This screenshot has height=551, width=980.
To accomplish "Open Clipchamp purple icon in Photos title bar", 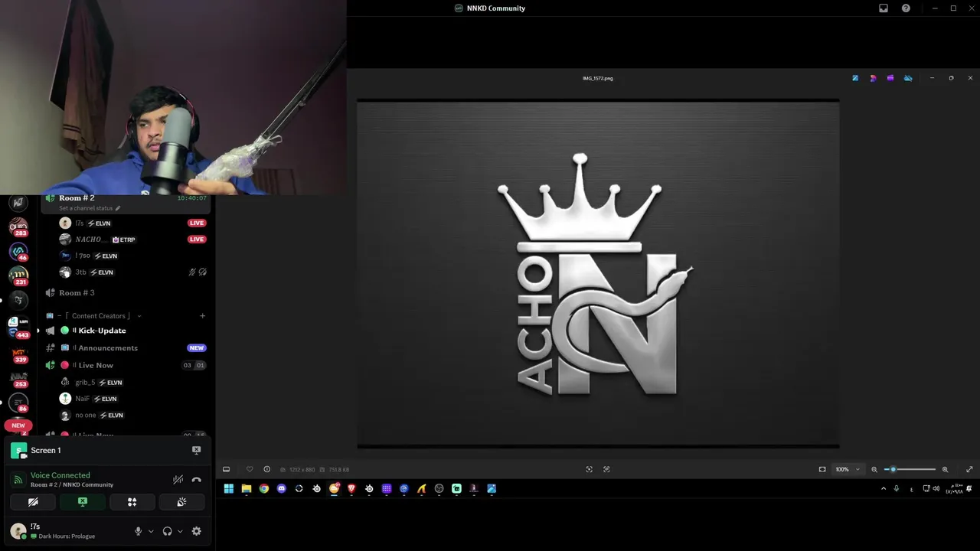I will (x=890, y=78).
